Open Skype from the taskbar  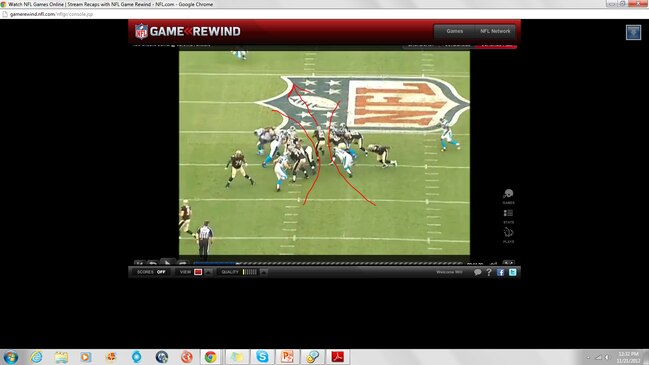[x=262, y=356]
